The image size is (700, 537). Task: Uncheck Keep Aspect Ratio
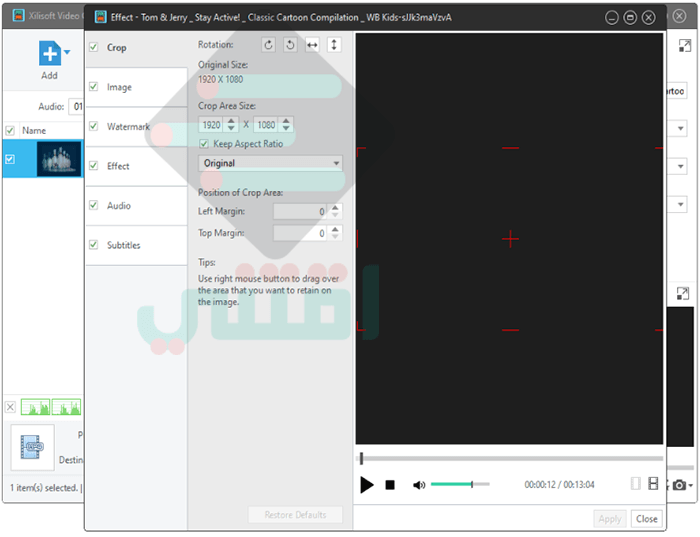click(x=204, y=144)
